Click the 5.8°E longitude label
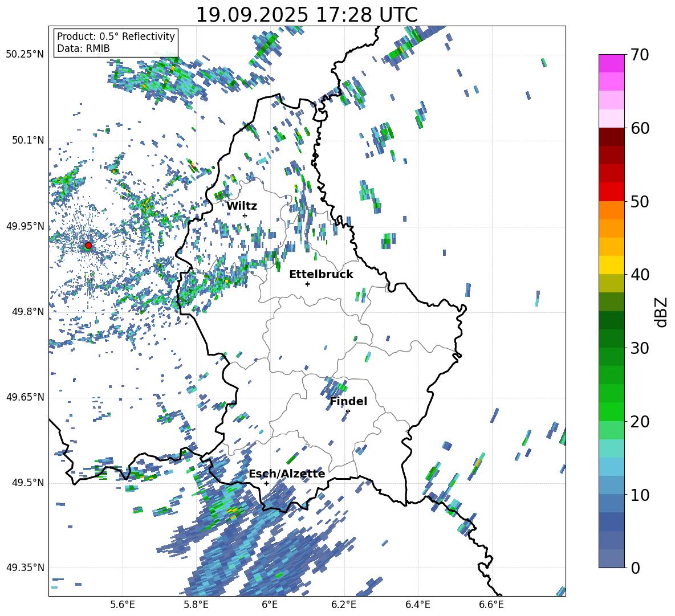The image size is (675, 616). 196,605
